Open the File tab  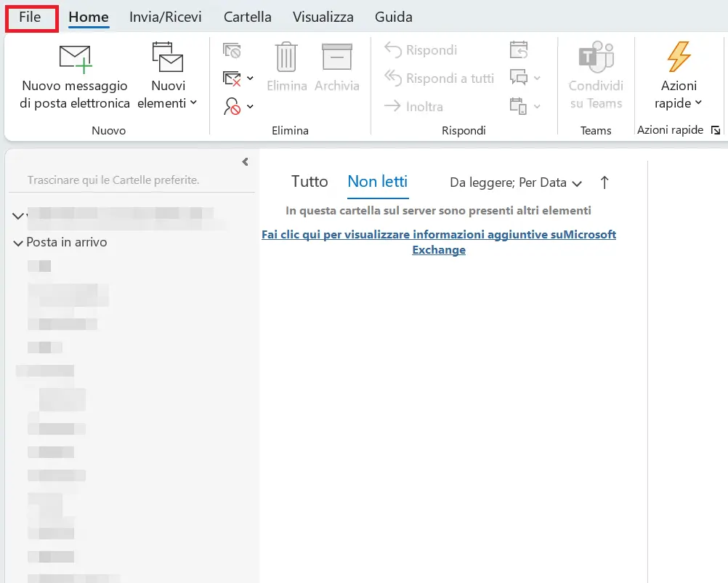pyautogui.click(x=31, y=17)
